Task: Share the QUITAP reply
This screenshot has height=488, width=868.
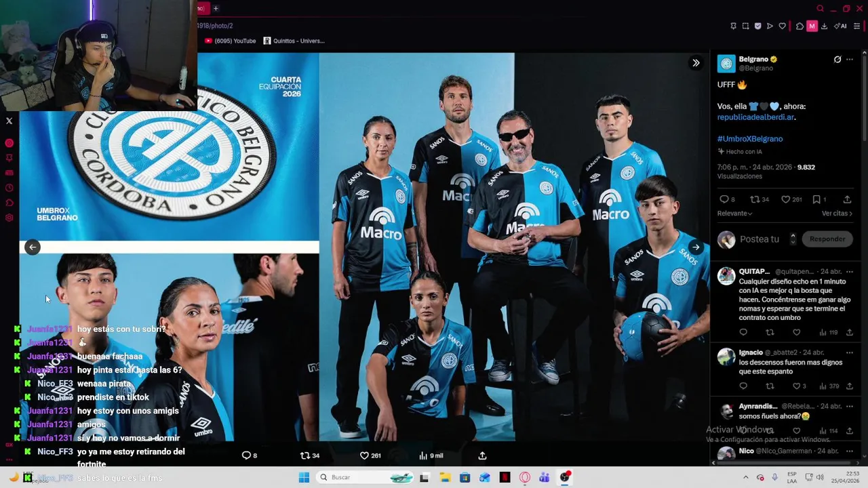Action: tap(850, 332)
